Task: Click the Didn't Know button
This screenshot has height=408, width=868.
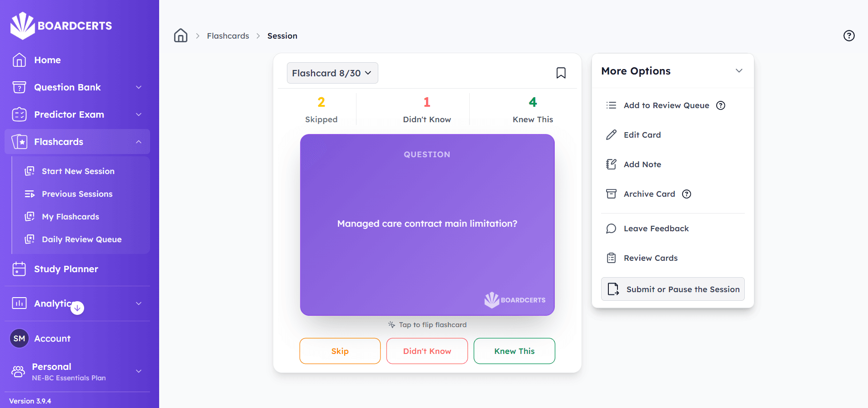Action: pos(427,351)
